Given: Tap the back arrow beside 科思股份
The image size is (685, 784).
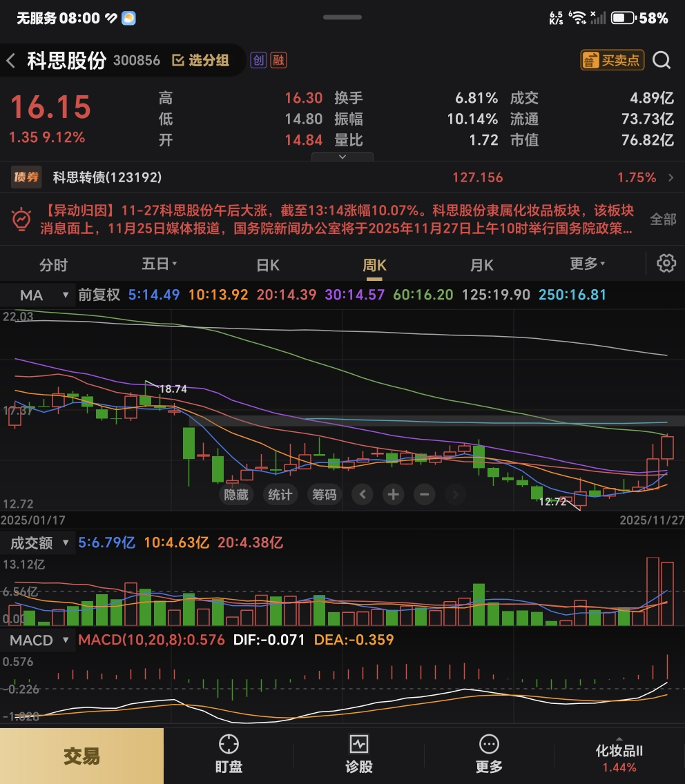Looking at the screenshot, I should pos(11,61).
